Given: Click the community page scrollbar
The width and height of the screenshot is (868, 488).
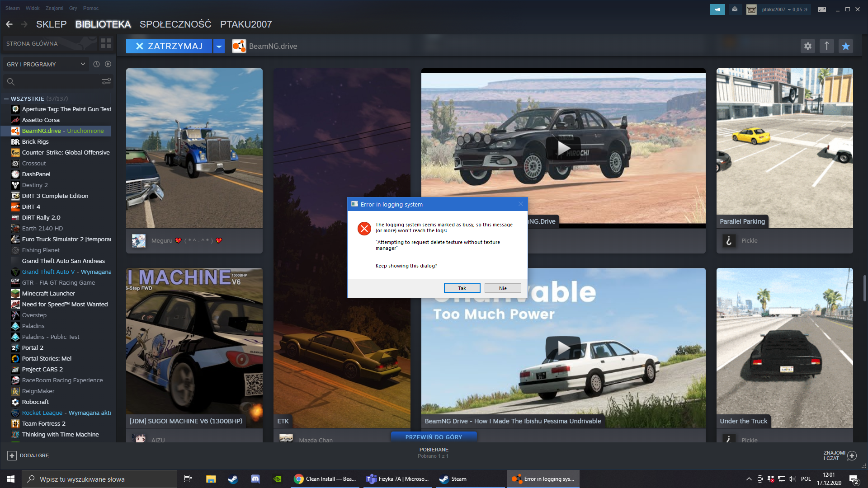Looking at the screenshot, I should [x=864, y=288].
